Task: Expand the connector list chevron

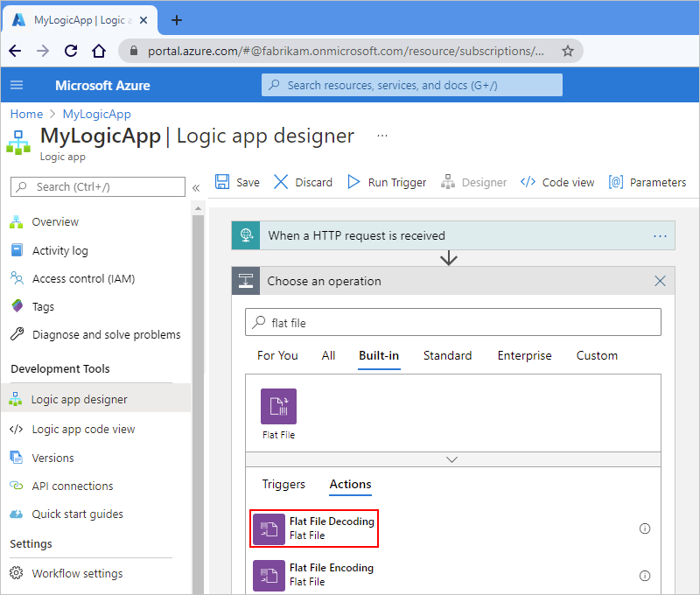Action: [452, 459]
